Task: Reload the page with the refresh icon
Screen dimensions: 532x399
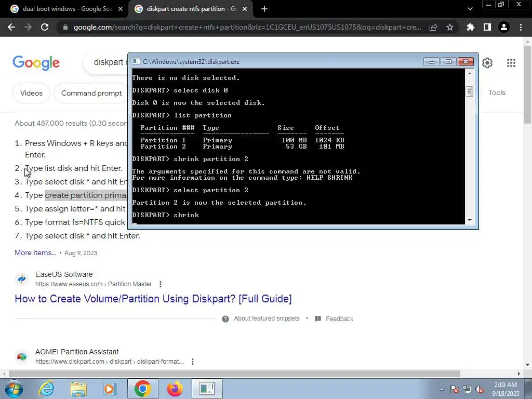Action: point(45,27)
